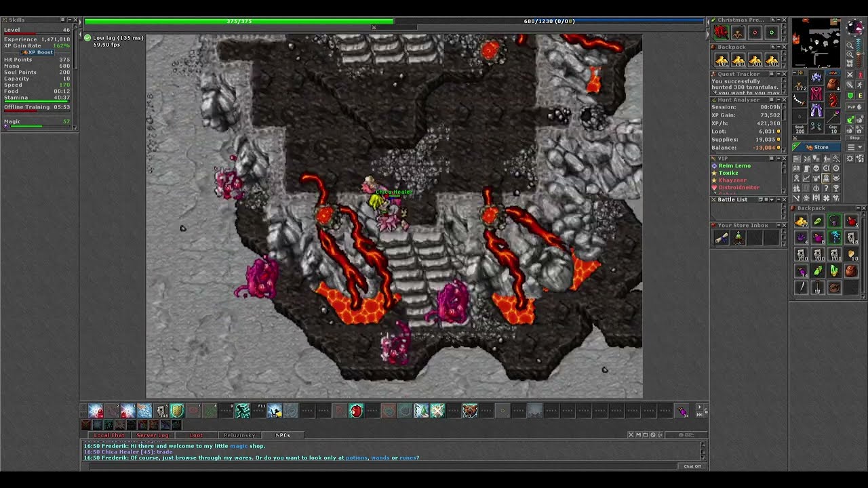This screenshot has height=488, width=868.
Task: Click the 'wands' keyword link in chat
Action: pyautogui.click(x=380, y=457)
